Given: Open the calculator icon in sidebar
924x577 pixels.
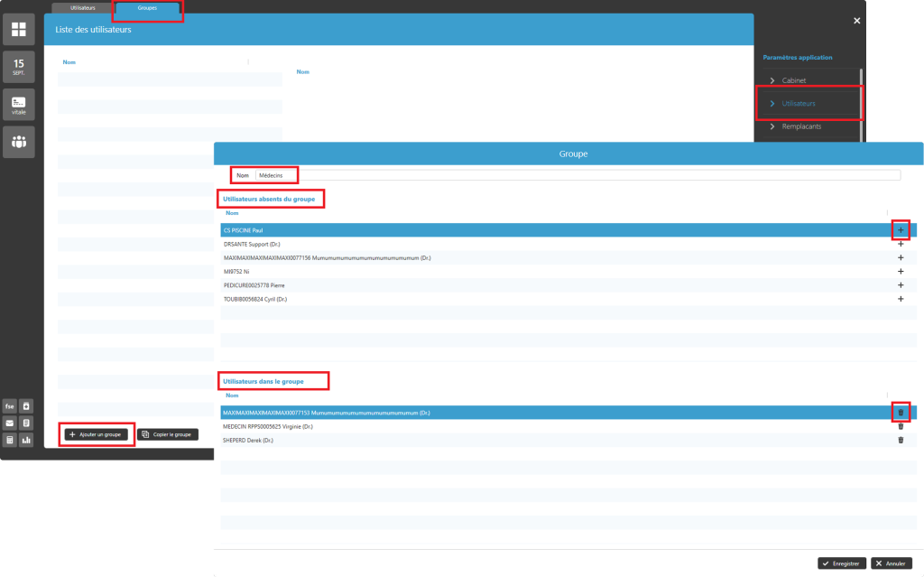Looking at the screenshot, I should pos(10,441).
